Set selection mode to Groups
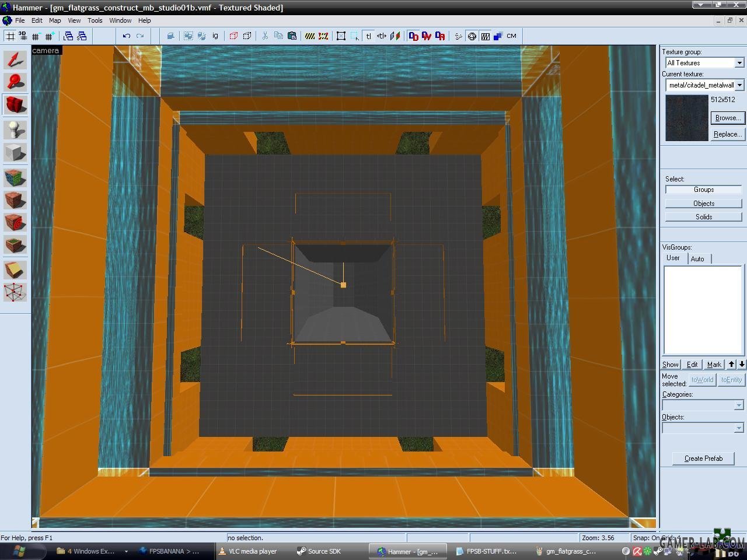 coord(704,190)
